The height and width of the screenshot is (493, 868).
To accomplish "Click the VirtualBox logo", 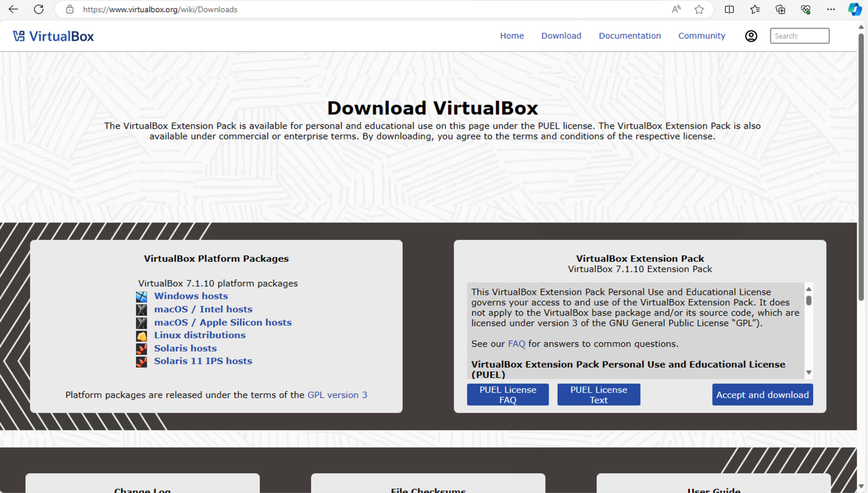I will point(53,36).
